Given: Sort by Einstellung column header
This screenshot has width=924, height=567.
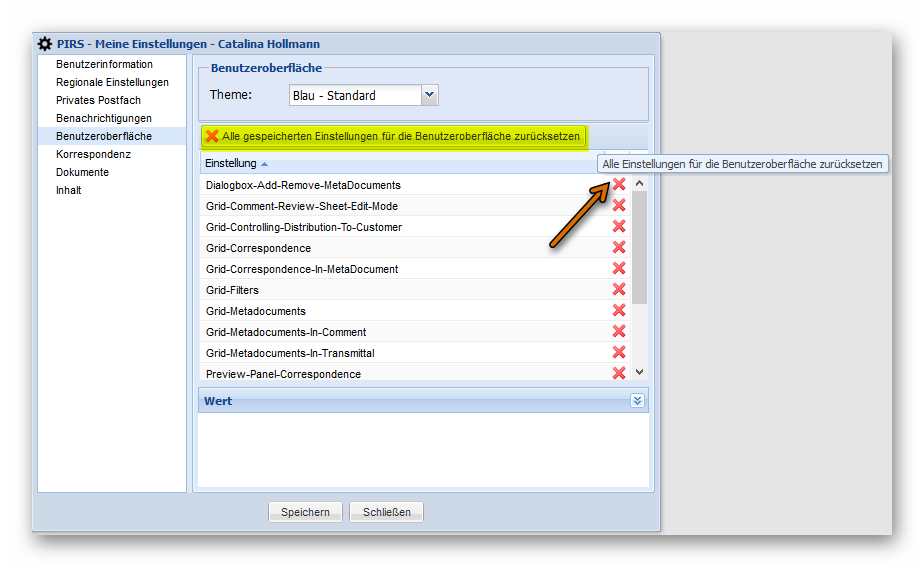Looking at the screenshot, I should pos(230,163).
